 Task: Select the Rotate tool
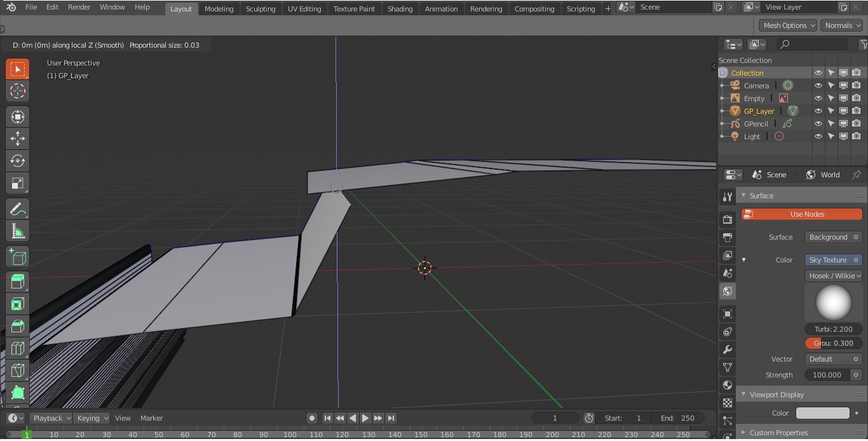point(18,161)
